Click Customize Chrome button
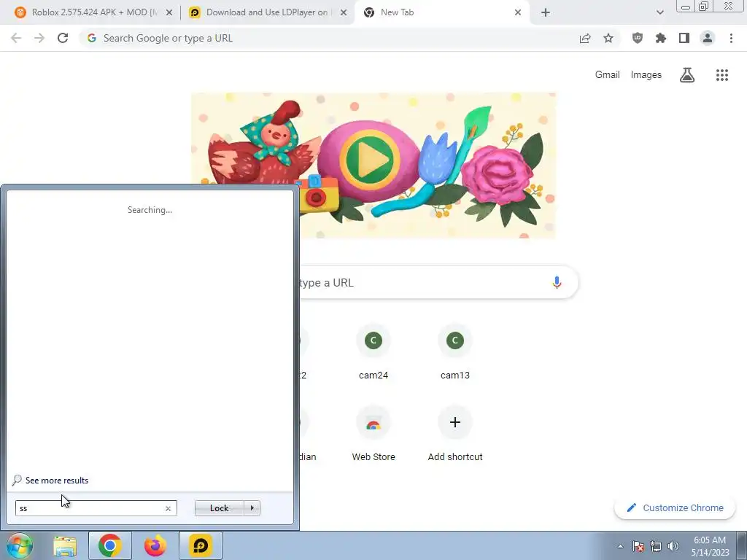The image size is (747, 560). [676, 507]
